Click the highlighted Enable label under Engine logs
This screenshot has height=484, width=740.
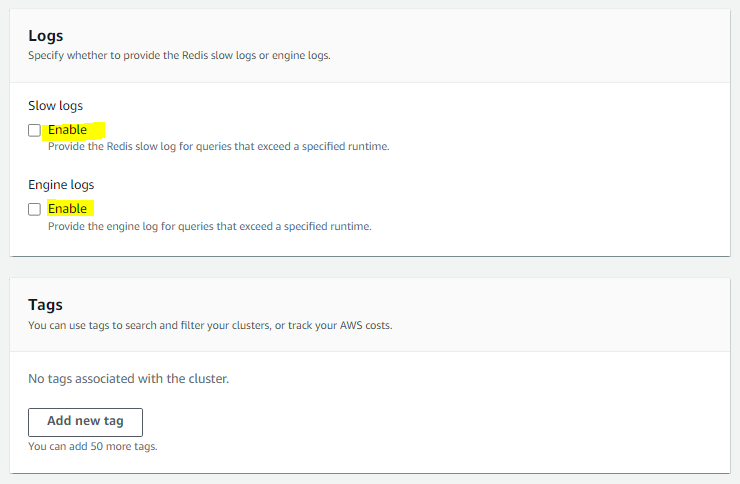67,209
